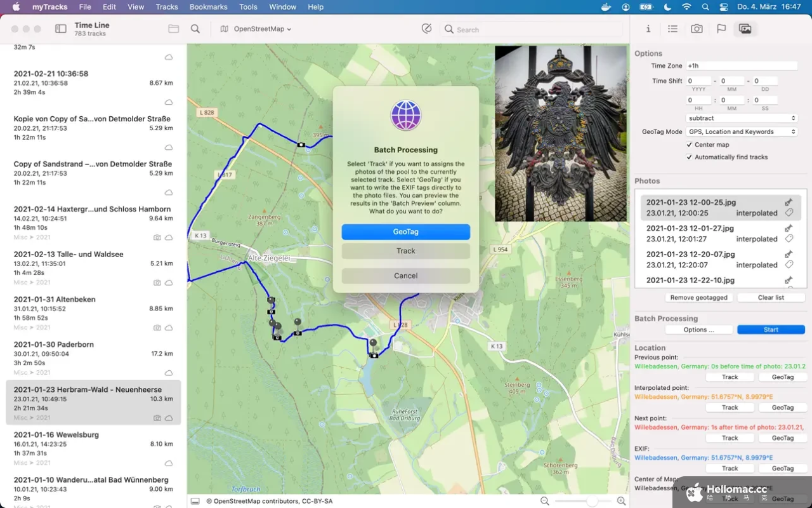Open the folder icon in toolbar
The height and width of the screenshot is (508, 812).
(173, 29)
